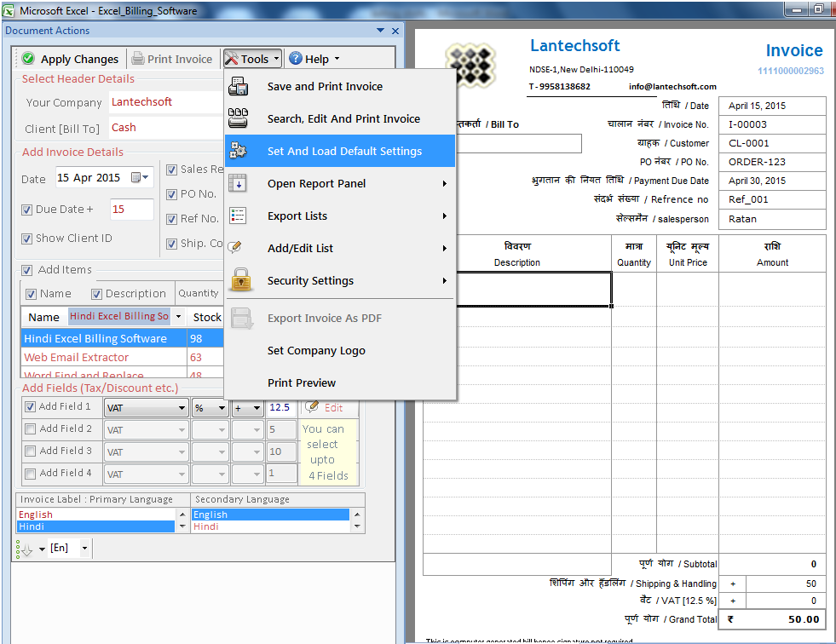Click the Export Lists icon
The image size is (836, 644).
click(238, 216)
